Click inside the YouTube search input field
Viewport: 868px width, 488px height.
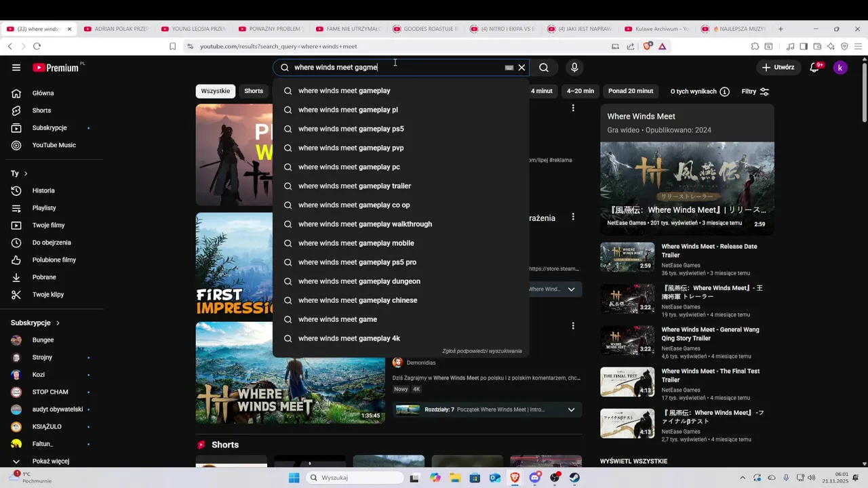pyautogui.click(x=397, y=67)
